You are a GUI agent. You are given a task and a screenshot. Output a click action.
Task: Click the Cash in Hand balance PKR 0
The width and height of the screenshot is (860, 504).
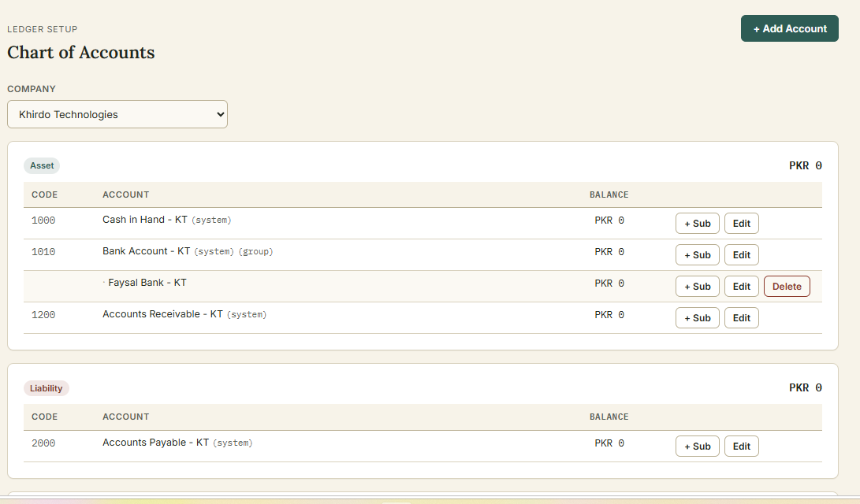(x=609, y=220)
